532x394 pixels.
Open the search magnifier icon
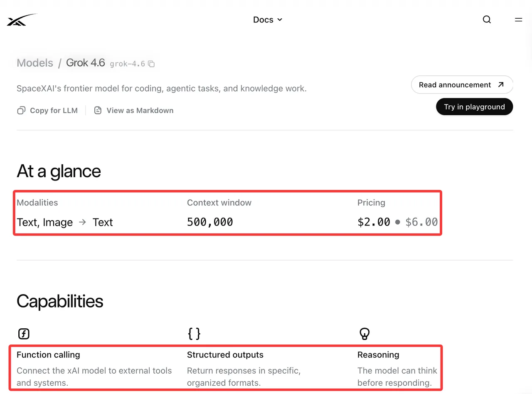[487, 20]
